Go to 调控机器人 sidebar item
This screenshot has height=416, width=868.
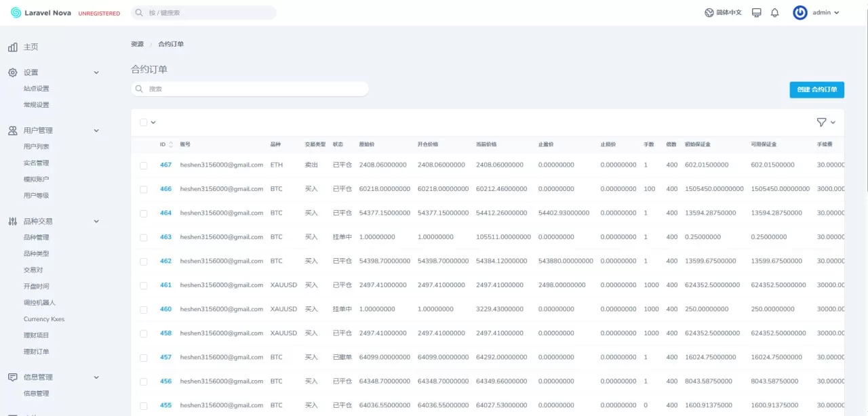39,303
